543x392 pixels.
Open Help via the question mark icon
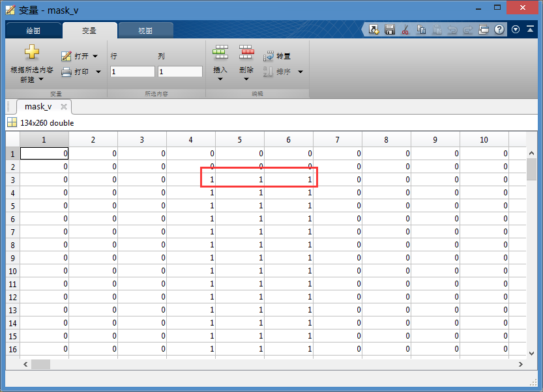(x=499, y=30)
